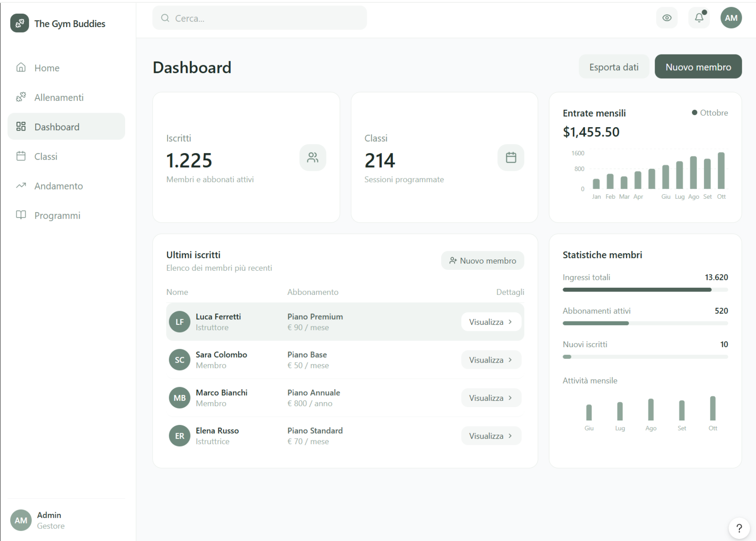Click Luca Ferretti's LF avatar
Viewport: 756px width, 541px height.
click(179, 322)
